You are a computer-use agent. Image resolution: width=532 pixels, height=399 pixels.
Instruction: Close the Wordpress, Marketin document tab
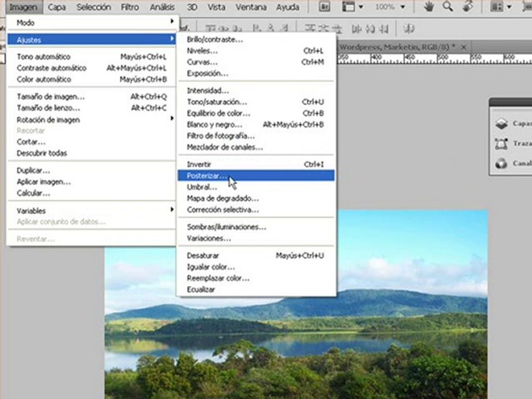[x=463, y=47]
